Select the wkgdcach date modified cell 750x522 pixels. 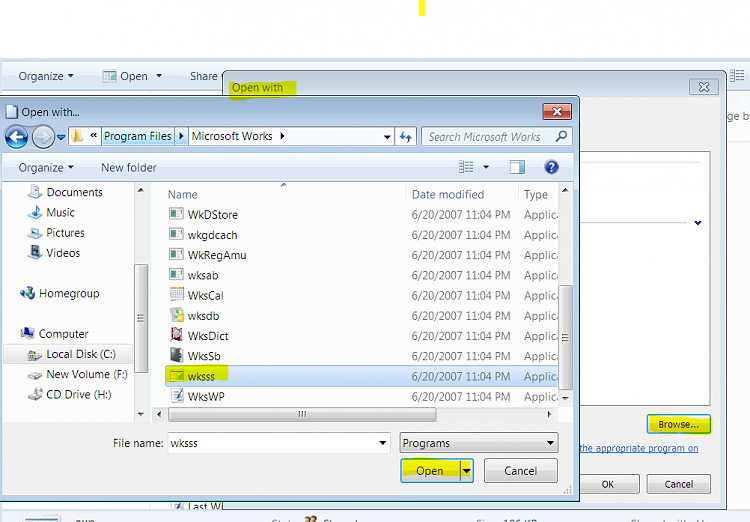[461, 235]
